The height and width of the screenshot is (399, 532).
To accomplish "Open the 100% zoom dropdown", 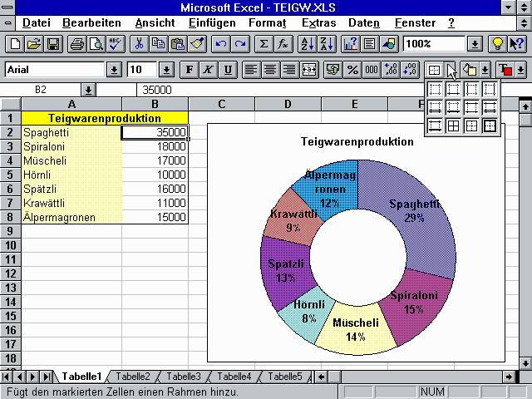I will tap(475, 44).
